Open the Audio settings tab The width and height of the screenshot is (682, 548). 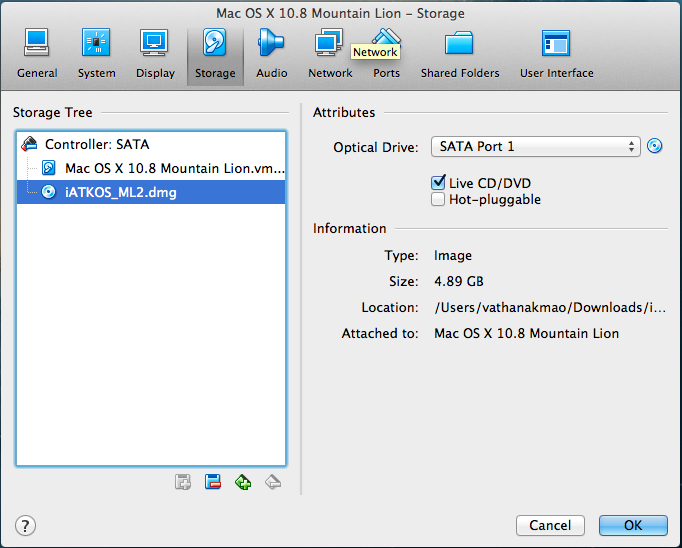pyautogui.click(x=271, y=54)
